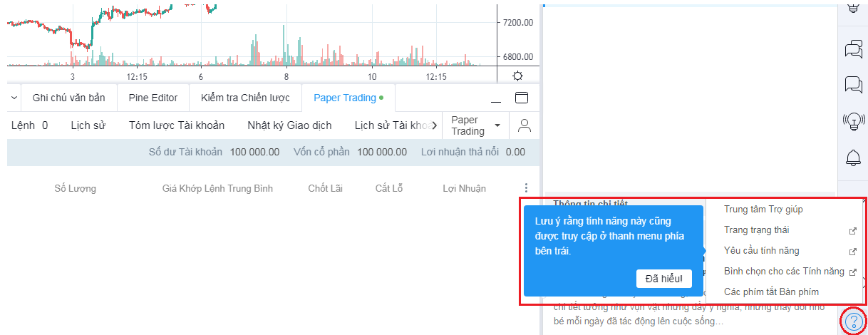Click the help question mark icon
Viewport: 868px width, 335px height.
[853, 321]
